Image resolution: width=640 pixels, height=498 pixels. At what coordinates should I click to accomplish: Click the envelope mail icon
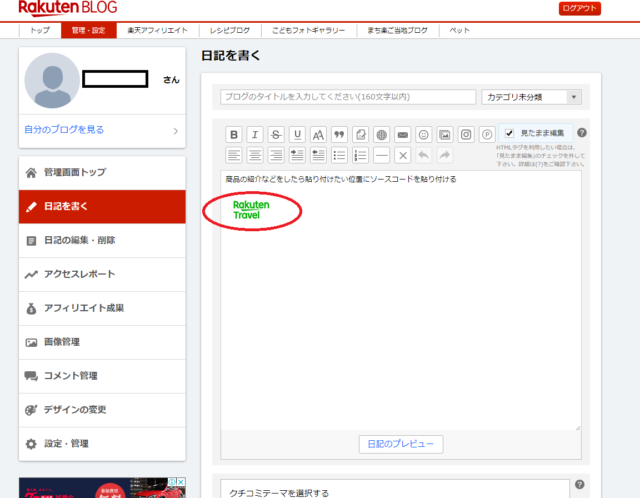tap(402, 134)
